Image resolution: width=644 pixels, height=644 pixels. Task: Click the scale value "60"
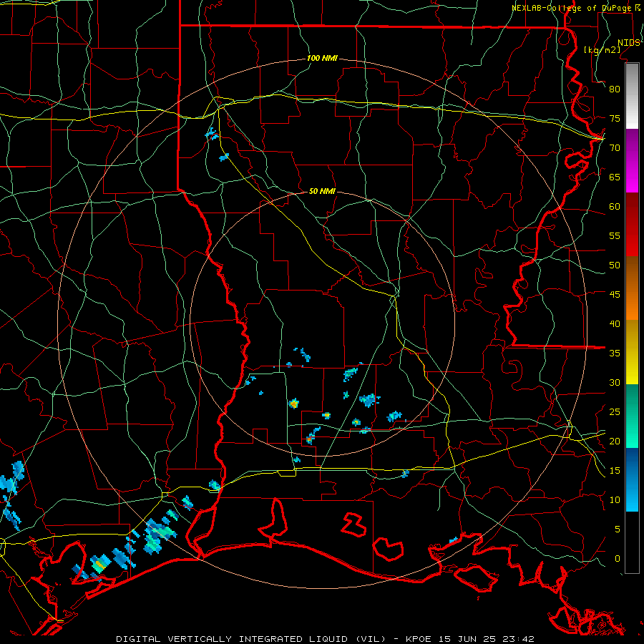[x=615, y=207]
